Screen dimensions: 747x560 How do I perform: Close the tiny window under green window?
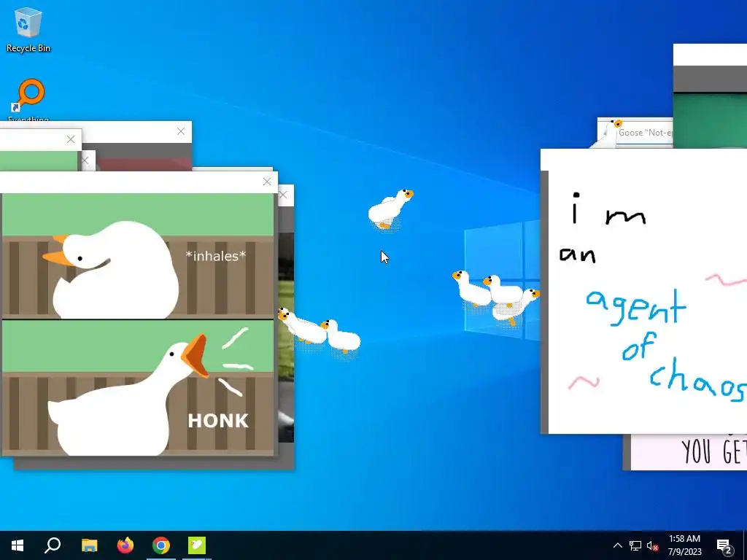click(85, 160)
